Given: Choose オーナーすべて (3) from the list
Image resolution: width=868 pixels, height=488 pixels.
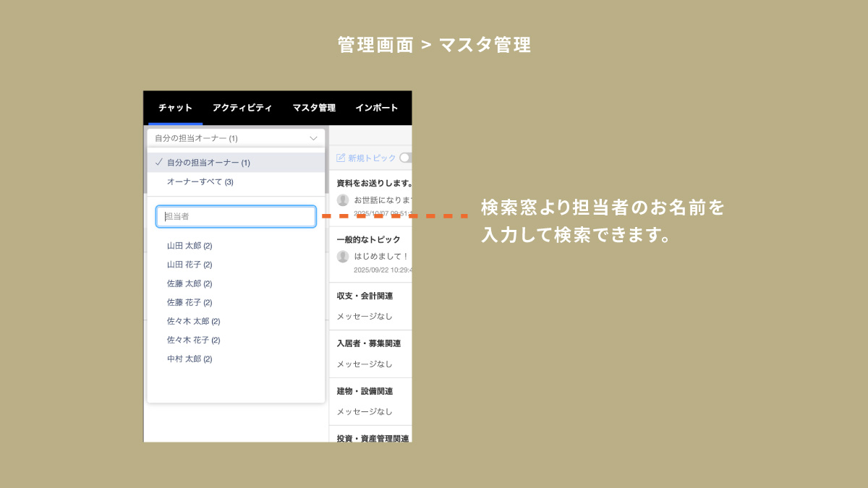Looking at the screenshot, I should pyautogui.click(x=200, y=182).
